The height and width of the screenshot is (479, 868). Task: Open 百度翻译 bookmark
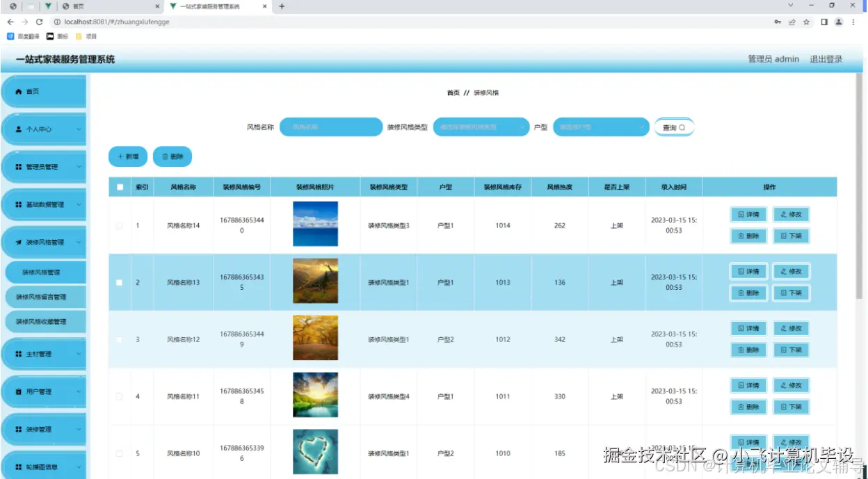[x=24, y=36]
